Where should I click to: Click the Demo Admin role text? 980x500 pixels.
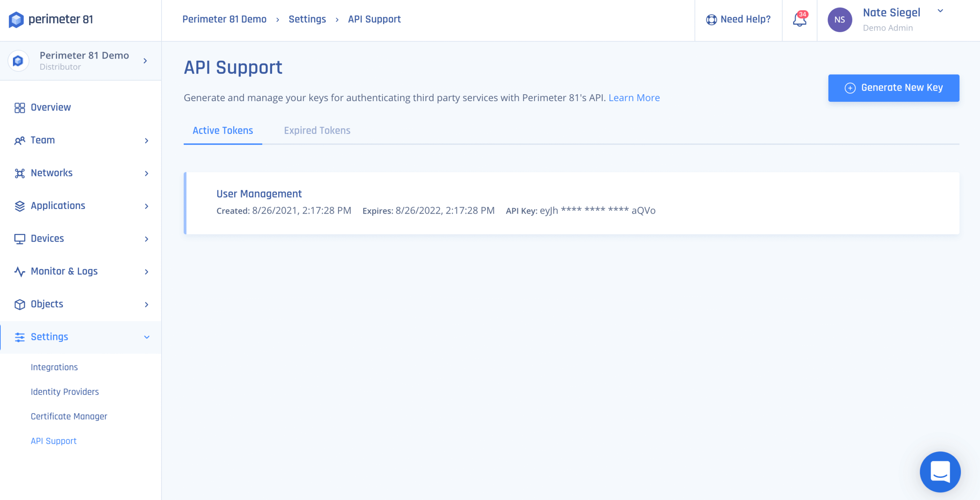click(888, 28)
